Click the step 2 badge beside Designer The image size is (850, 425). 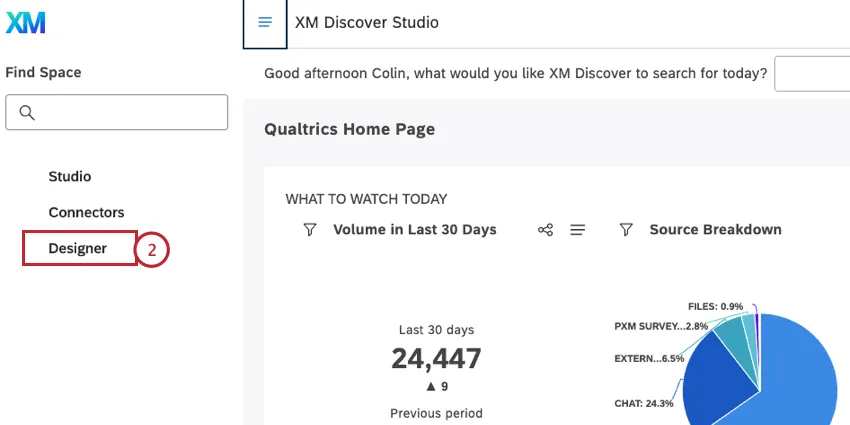152,250
